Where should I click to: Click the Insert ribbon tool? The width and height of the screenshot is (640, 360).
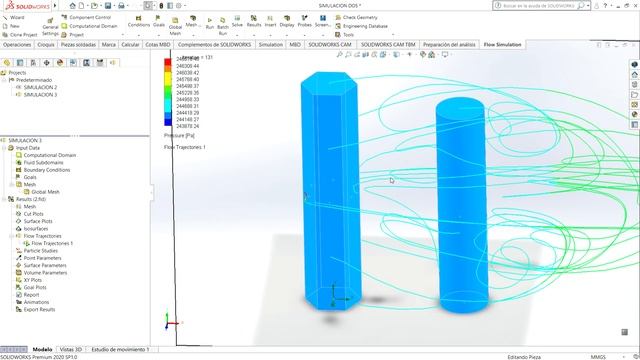coord(270,22)
